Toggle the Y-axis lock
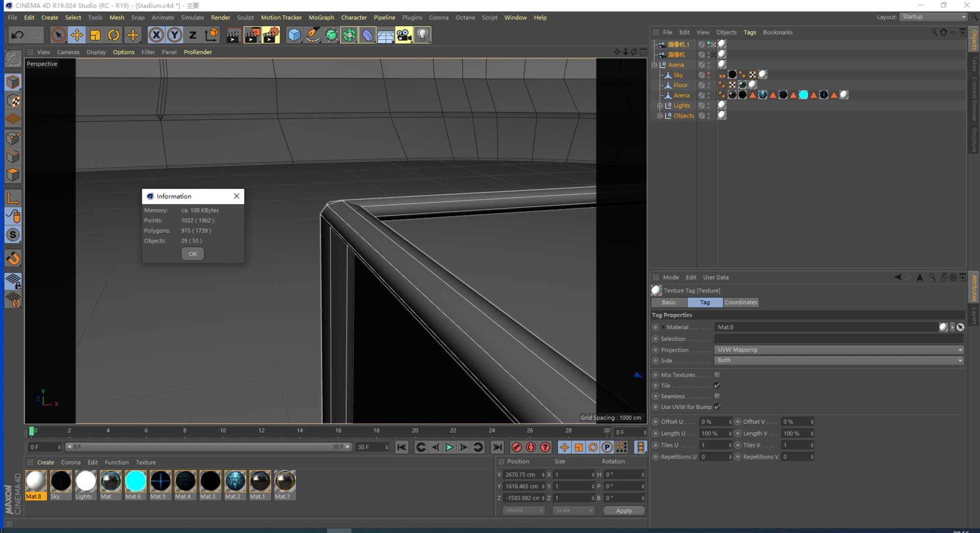This screenshot has width=980, height=533. [x=175, y=35]
